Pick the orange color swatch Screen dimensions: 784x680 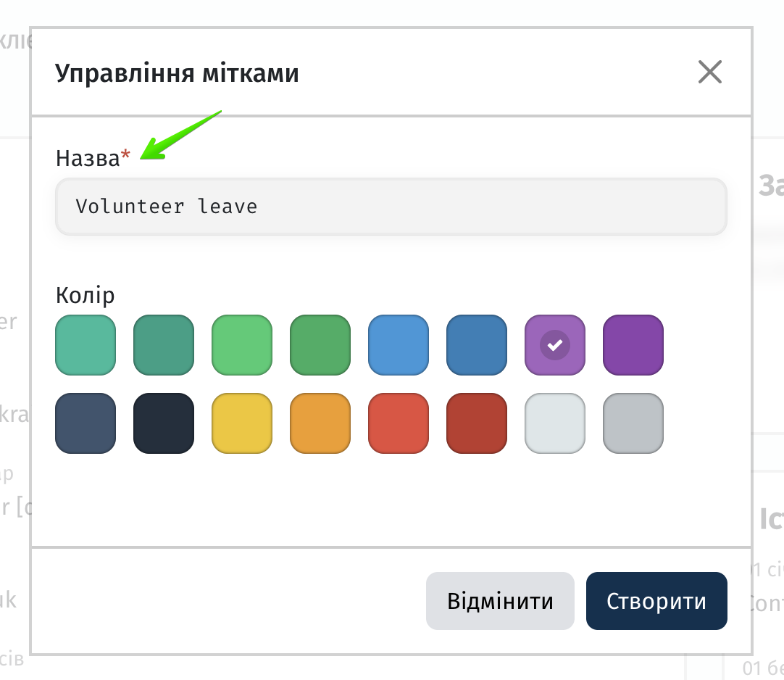coord(320,423)
